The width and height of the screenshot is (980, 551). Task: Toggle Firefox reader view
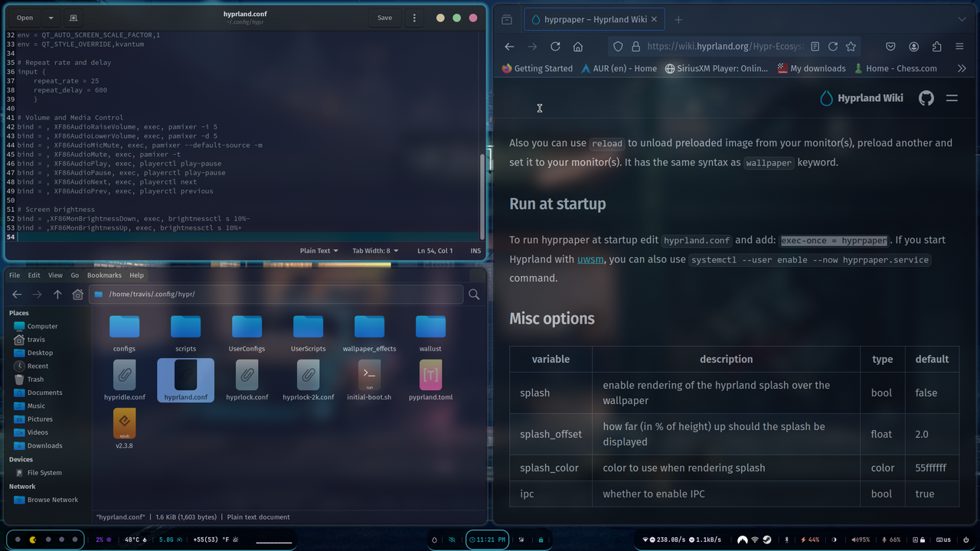(815, 47)
